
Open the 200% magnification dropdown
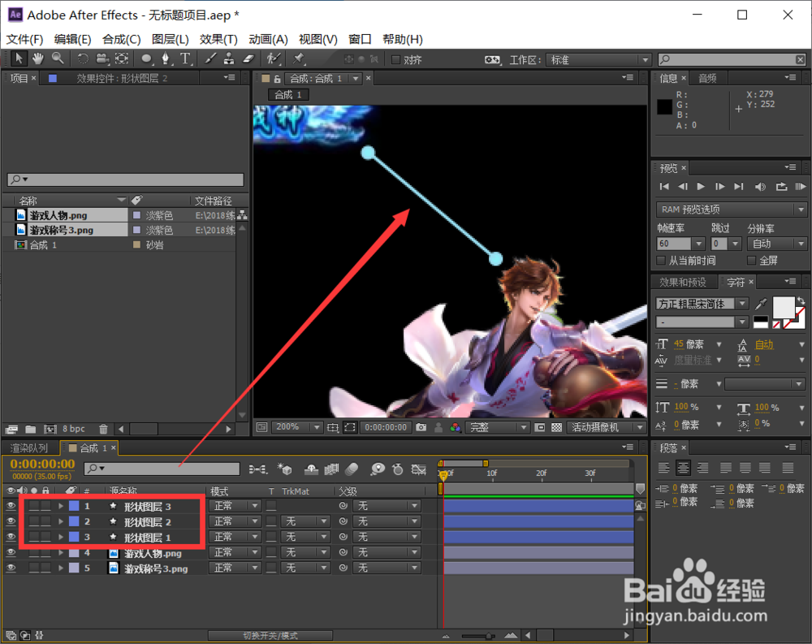click(x=296, y=427)
